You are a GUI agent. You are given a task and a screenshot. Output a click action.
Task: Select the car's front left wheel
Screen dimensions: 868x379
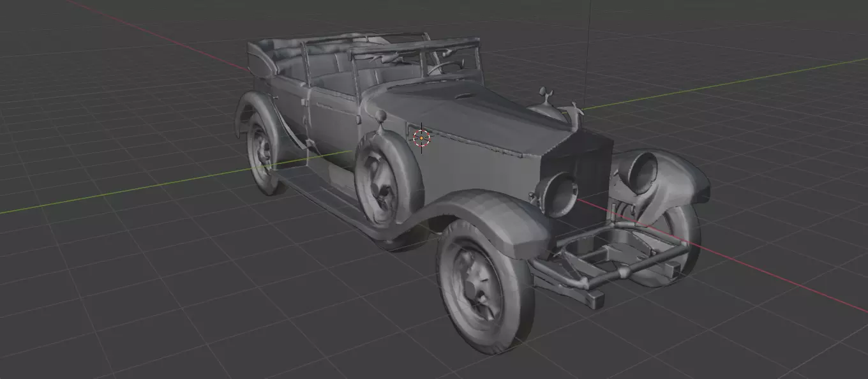click(x=486, y=286)
